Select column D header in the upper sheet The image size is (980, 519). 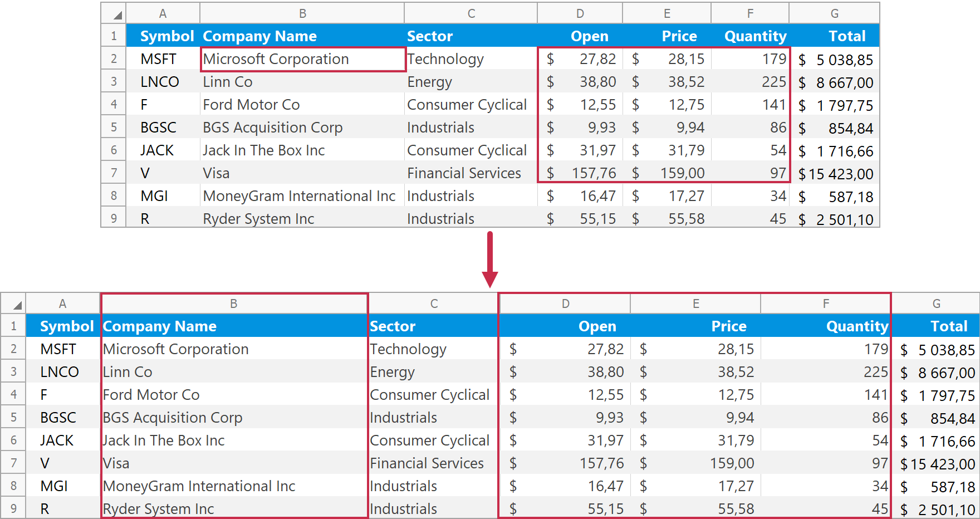[x=580, y=13]
